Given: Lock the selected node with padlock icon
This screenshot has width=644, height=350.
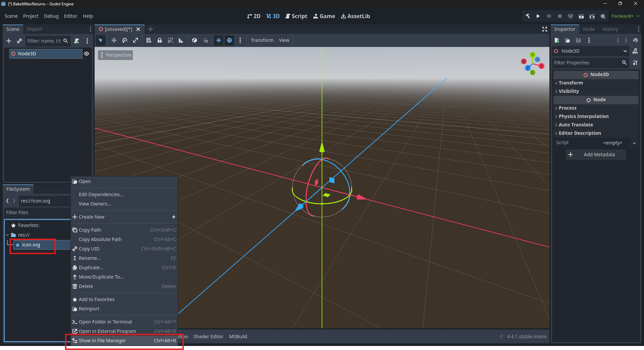Looking at the screenshot, I should point(160,40).
